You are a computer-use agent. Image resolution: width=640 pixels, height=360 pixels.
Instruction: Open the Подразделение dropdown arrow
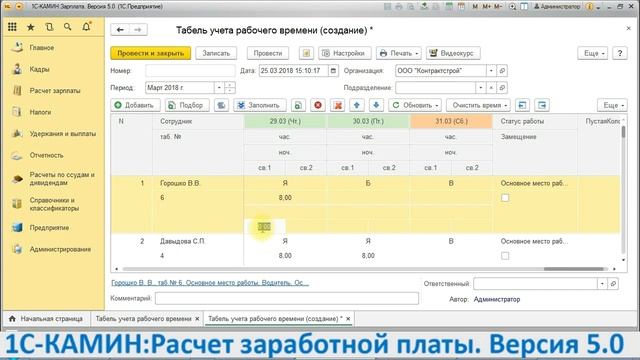(x=481, y=88)
